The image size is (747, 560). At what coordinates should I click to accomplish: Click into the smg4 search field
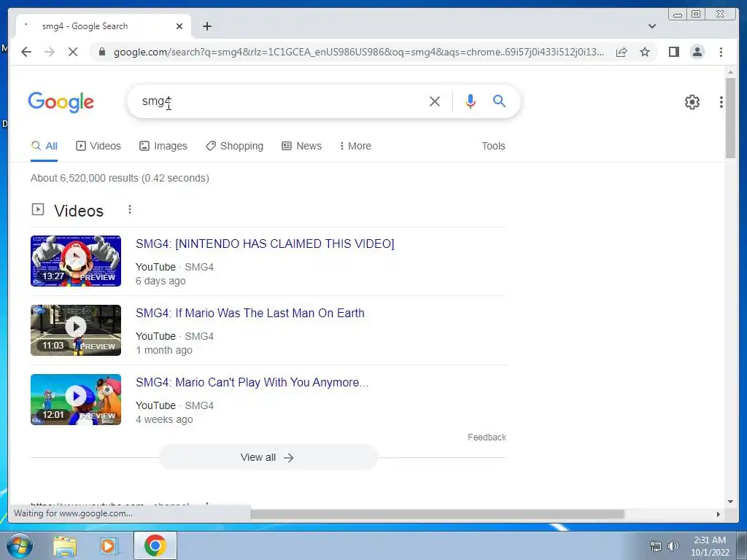coord(281,101)
